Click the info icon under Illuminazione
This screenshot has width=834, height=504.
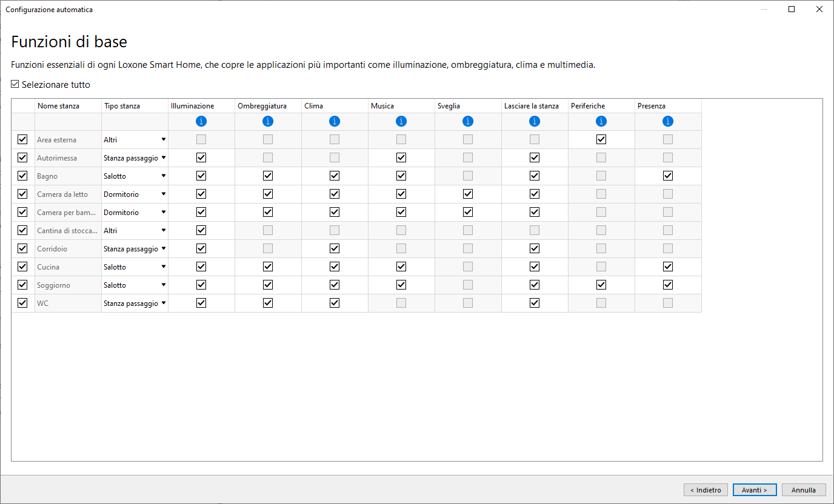click(x=201, y=121)
